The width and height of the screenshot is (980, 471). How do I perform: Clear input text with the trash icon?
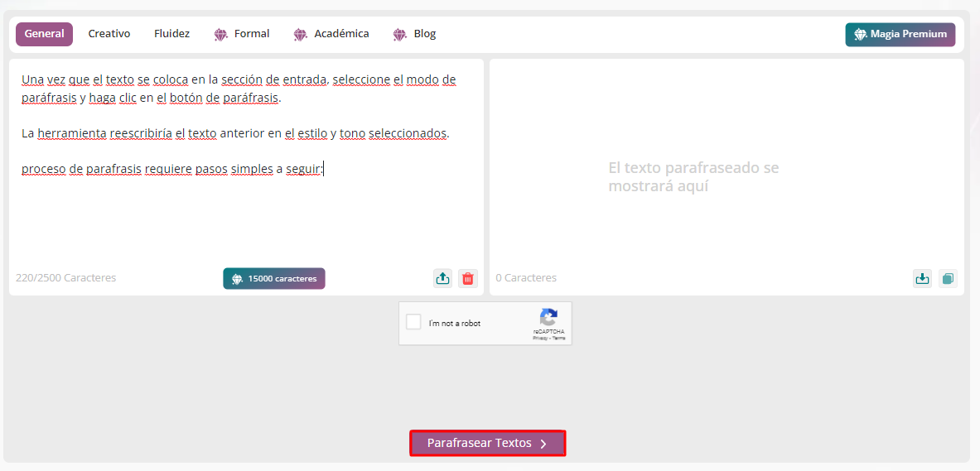point(468,279)
